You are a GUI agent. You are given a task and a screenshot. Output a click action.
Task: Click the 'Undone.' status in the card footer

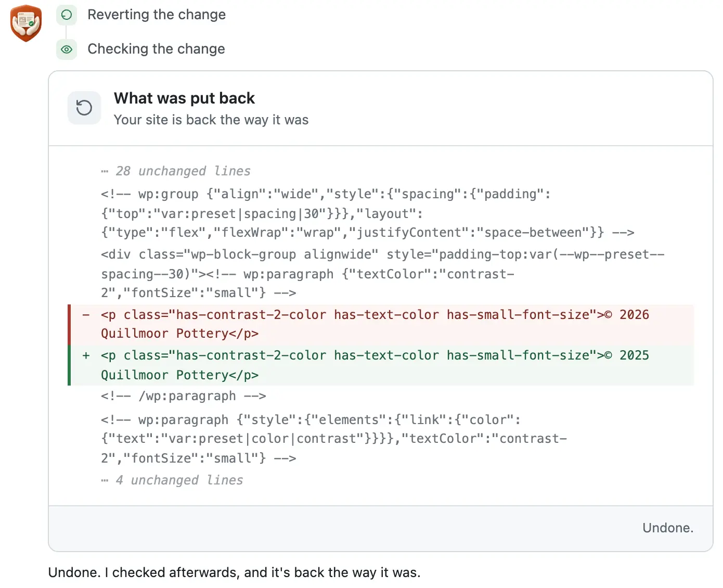668,528
